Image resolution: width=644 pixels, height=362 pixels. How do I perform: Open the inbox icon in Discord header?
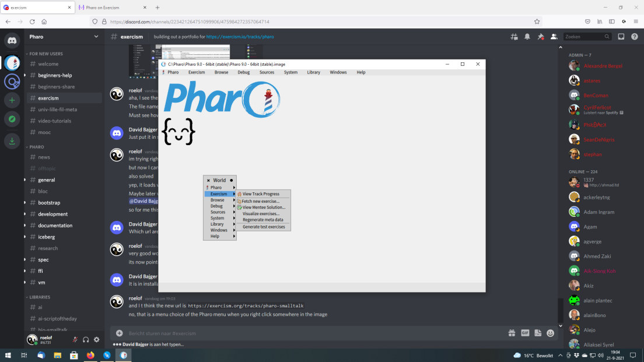(620, 36)
